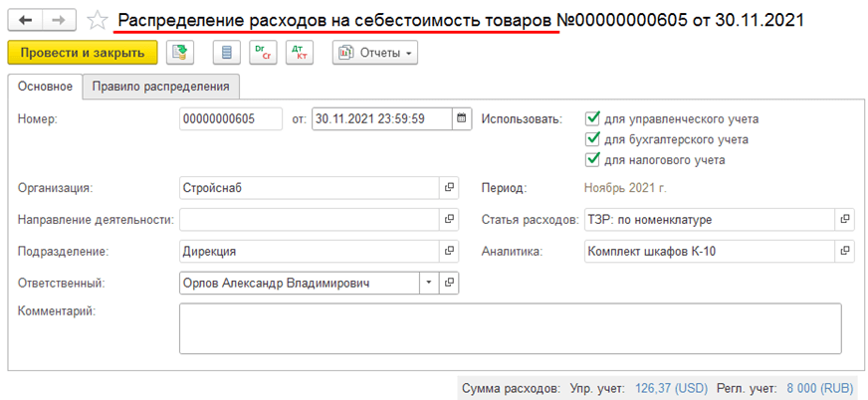Toggle для бухгалтерского учета checkbox
Image resolution: width=868 pixels, height=400 pixels.
(x=593, y=139)
